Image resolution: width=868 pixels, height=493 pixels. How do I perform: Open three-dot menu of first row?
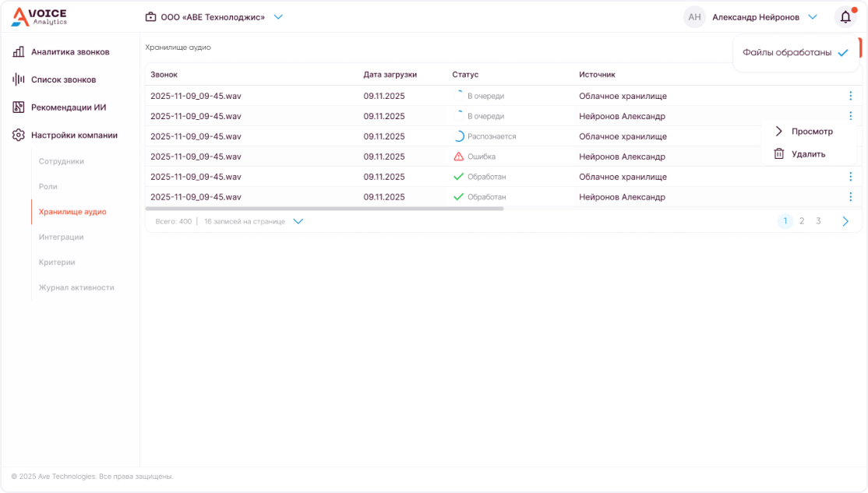click(850, 96)
